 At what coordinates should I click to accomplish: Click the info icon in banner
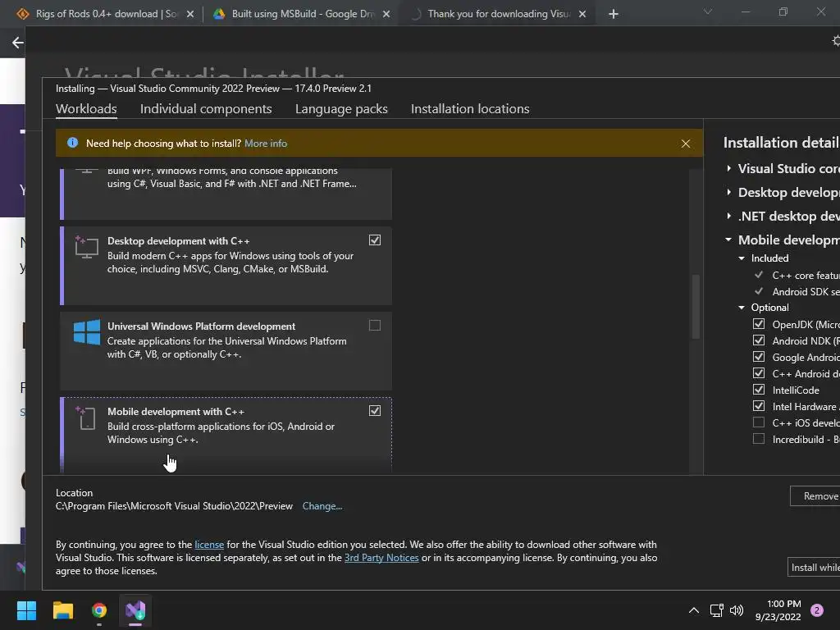coord(72,143)
